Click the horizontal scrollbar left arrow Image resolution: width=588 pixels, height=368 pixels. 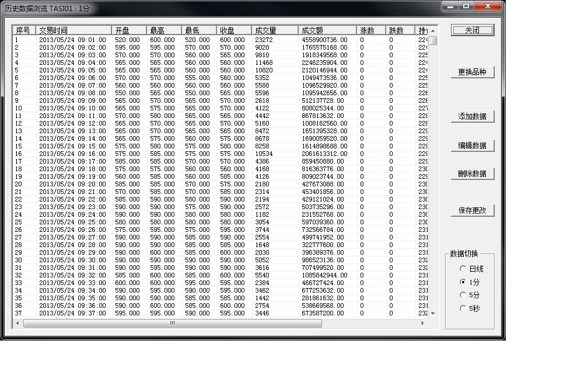pos(17,323)
